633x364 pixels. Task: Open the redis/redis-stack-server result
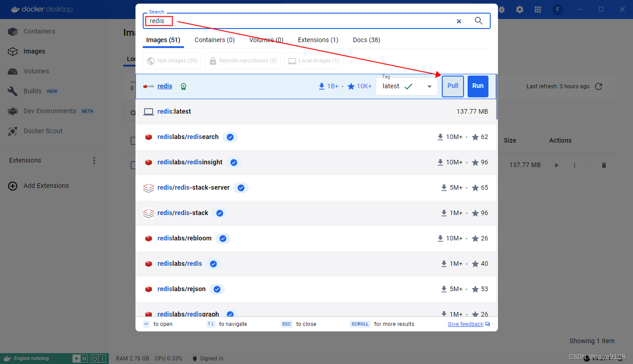click(316, 187)
